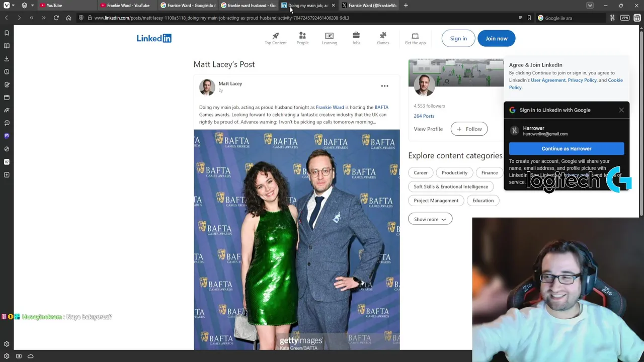Switch to frankie ward husband Google tab
644x362 pixels.
click(248, 6)
